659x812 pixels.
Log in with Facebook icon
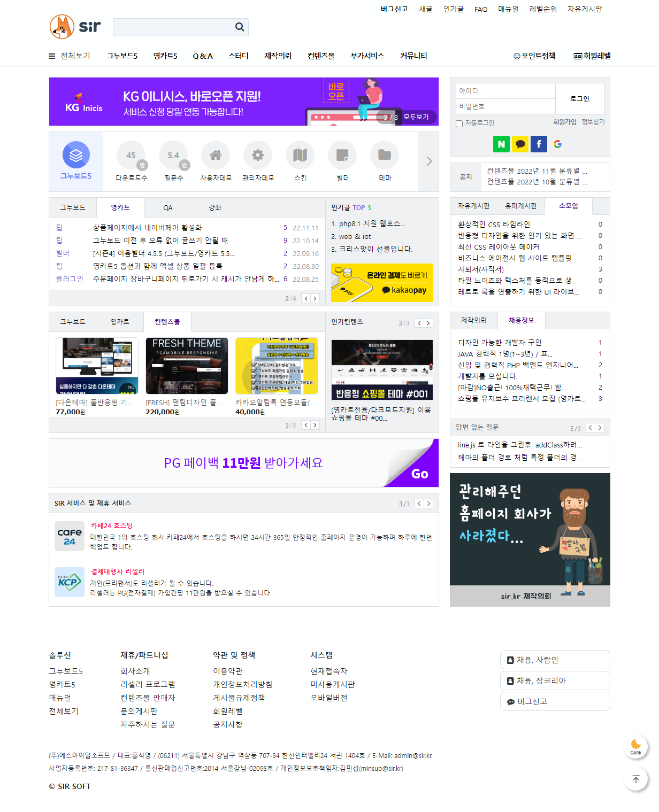coord(539,144)
